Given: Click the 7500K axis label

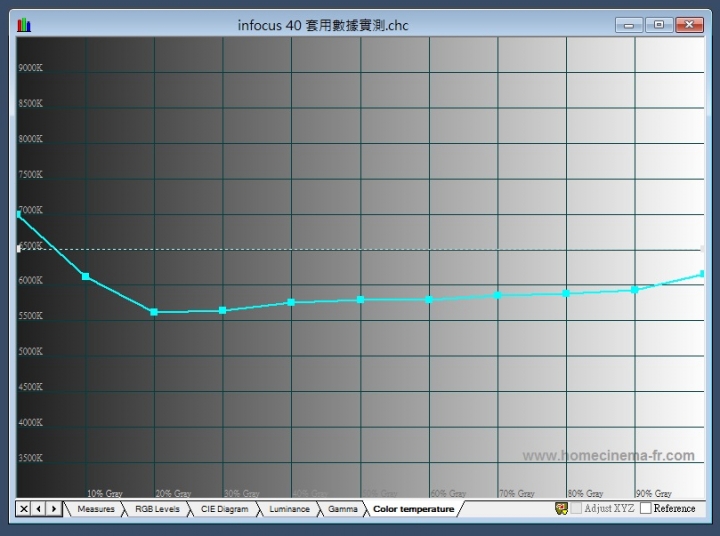Looking at the screenshot, I should (30, 175).
